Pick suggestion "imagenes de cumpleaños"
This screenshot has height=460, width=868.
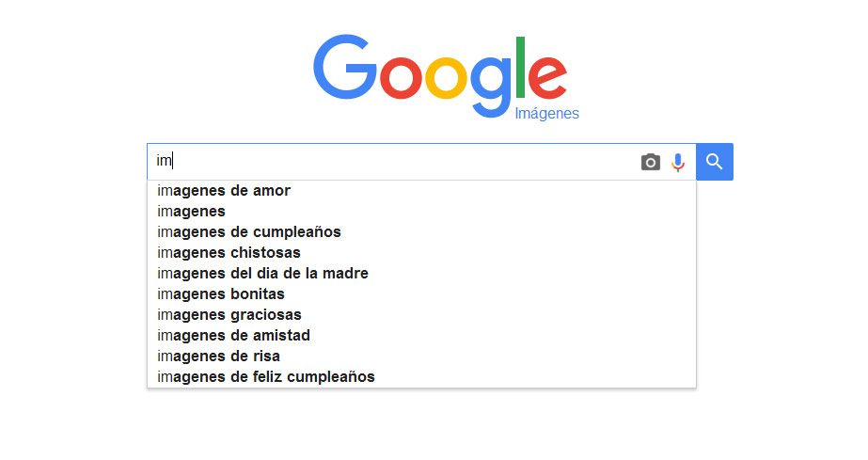tap(249, 232)
